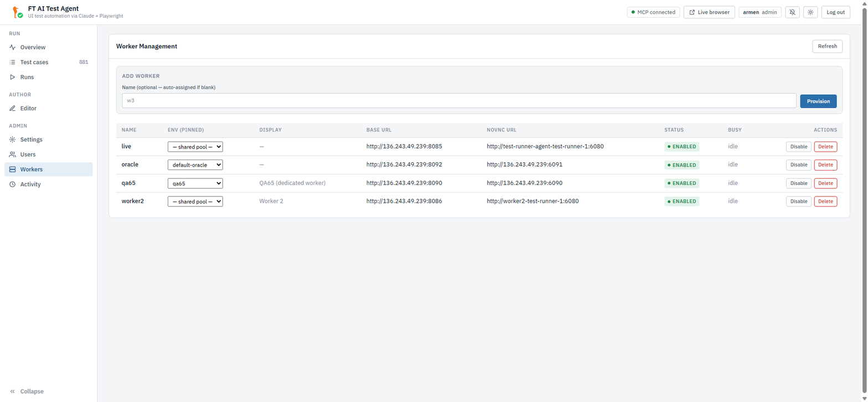Open the Users admin page
868x402 pixels.
(x=49, y=154)
